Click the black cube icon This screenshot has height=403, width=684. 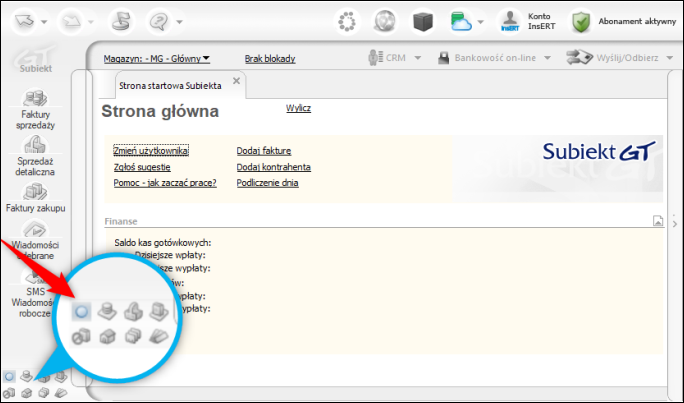click(x=423, y=21)
